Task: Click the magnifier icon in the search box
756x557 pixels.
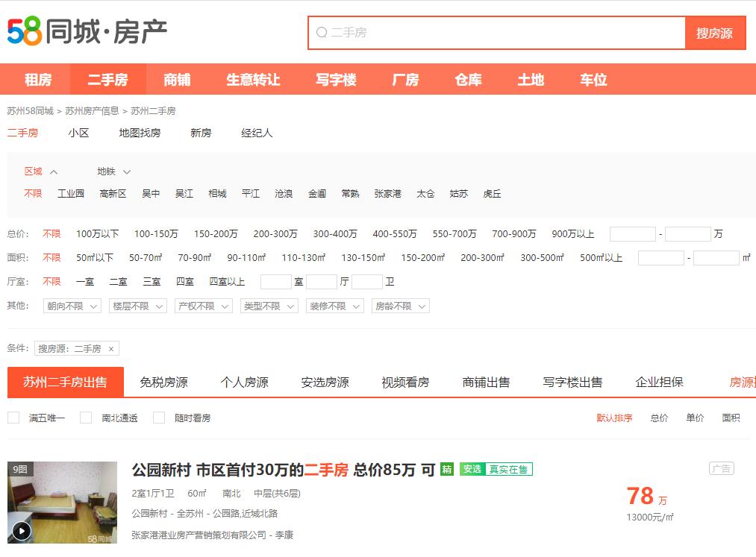Action: [321, 31]
